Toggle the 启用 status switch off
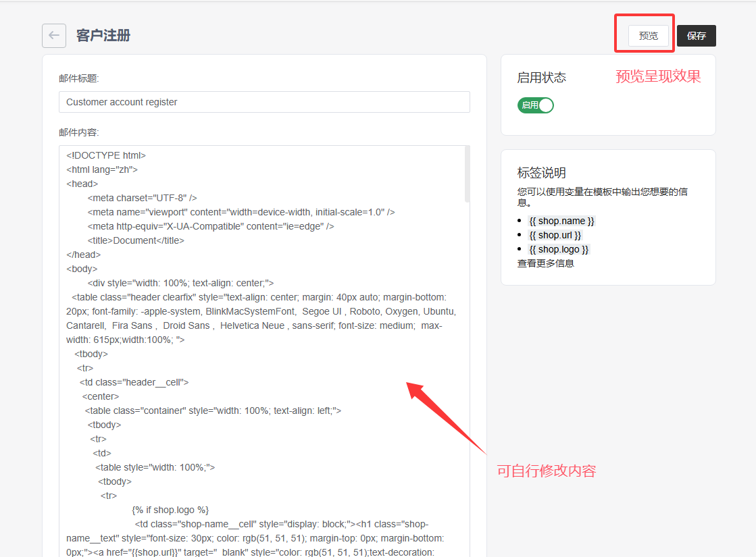The height and width of the screenshot is (557, 756). coord(536,105)
